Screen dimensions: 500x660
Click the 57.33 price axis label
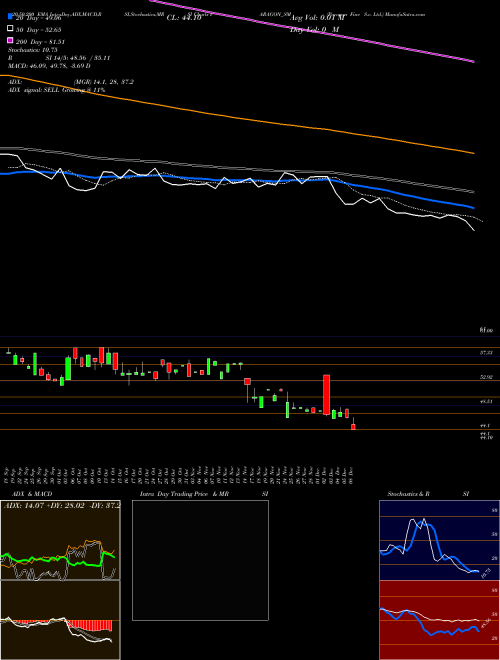[x=486, y=353]
